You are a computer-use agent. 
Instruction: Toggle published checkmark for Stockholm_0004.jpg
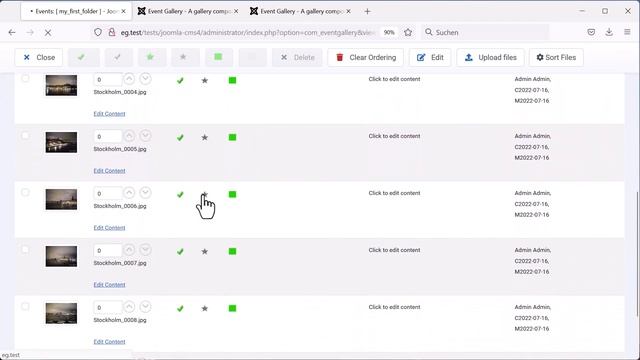click(180, 80)
